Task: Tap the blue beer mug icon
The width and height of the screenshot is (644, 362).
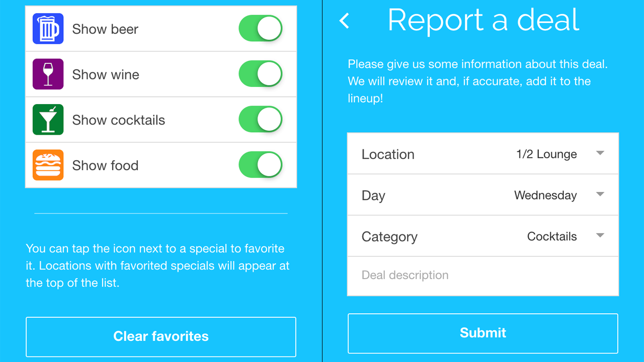Action: [48, 29]
